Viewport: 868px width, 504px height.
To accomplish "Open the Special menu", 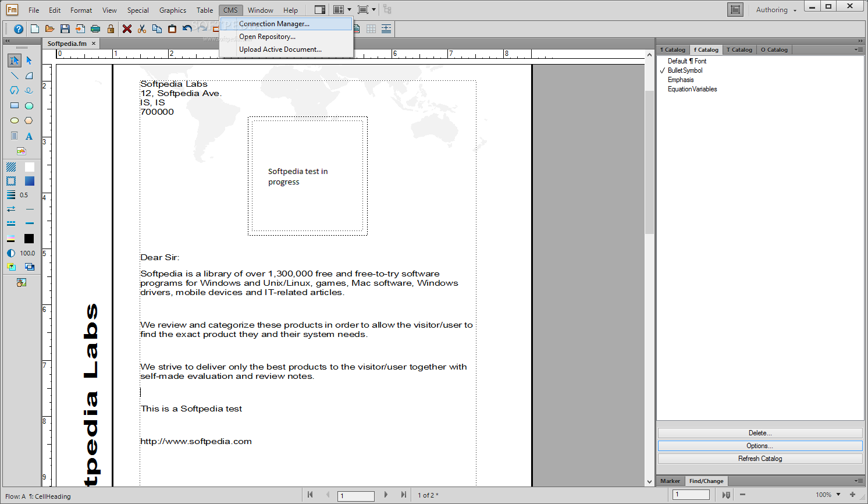I will pyautogui.click(x=138, y=10).
